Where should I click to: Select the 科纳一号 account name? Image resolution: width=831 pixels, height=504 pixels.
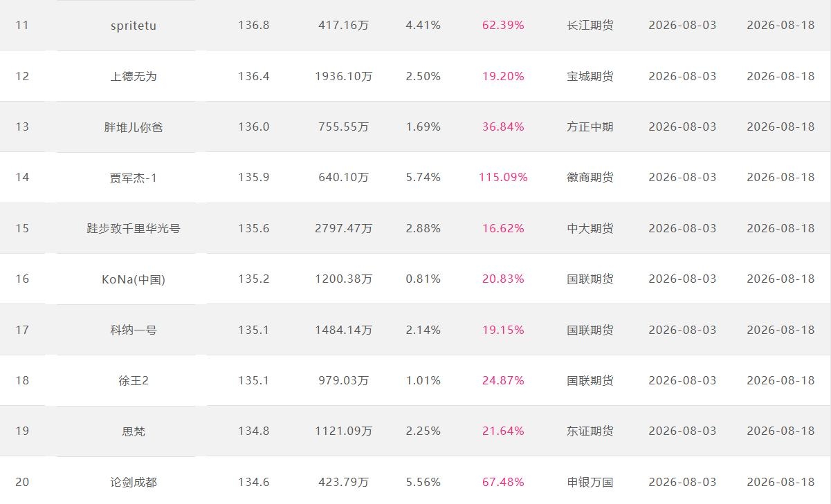[134, 330]
